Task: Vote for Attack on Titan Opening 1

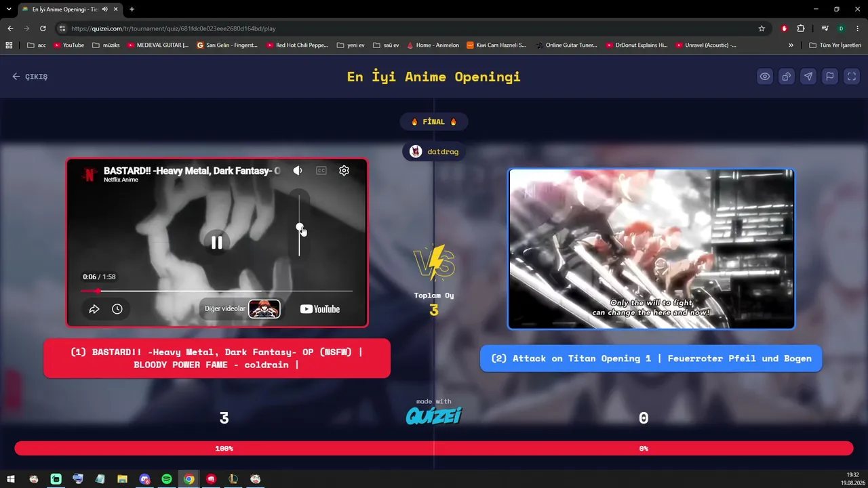Action: [651, 359]
